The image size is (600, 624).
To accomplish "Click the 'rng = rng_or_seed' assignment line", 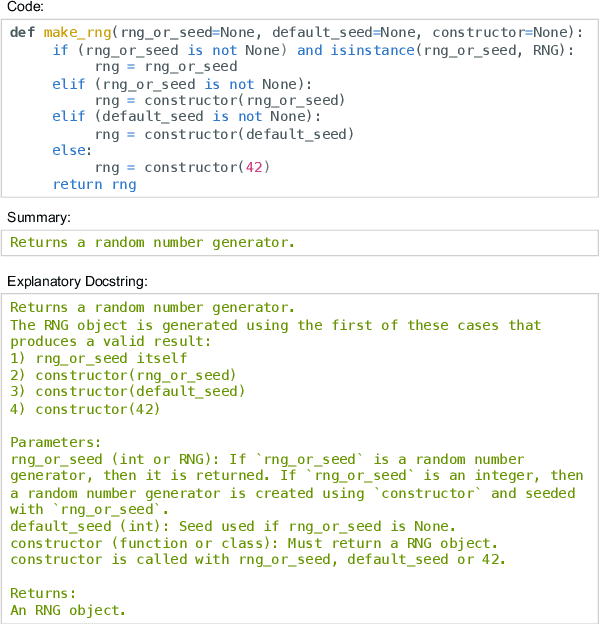I will [x=166, y=66].
